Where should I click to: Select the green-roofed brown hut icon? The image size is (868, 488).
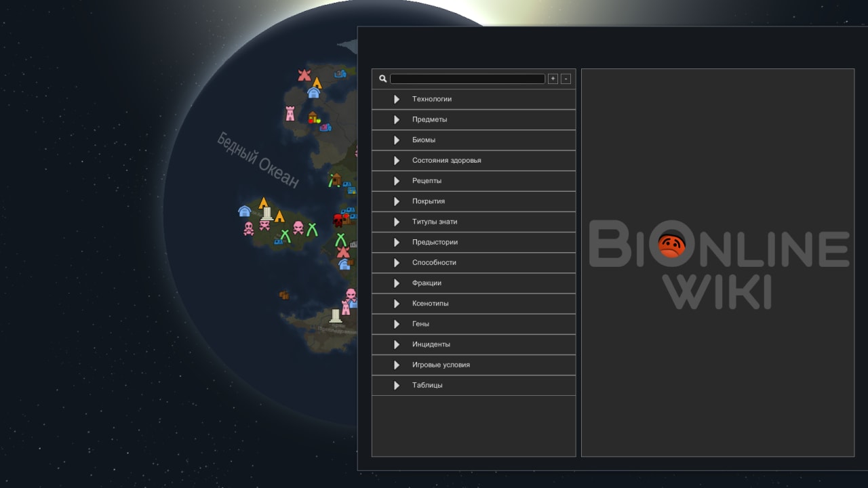pyautogui.click(x=335, y=180)
